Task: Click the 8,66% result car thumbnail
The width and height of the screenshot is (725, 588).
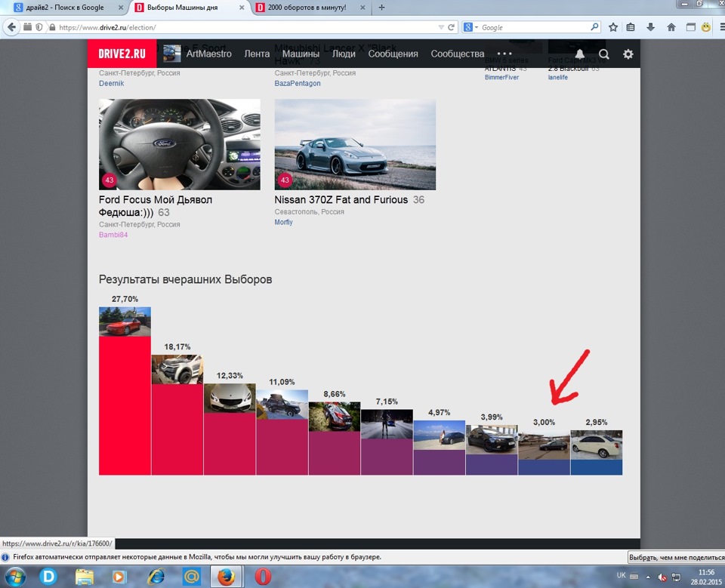Action: 335,417
